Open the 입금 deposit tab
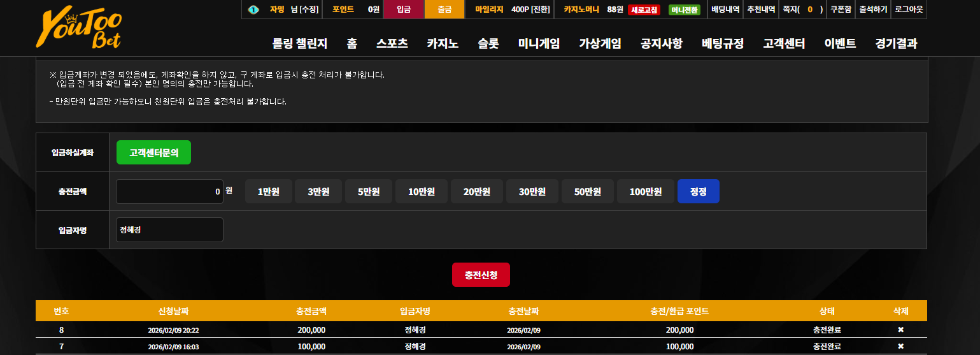This screenshot has width=980, height=355. (404, 10)
